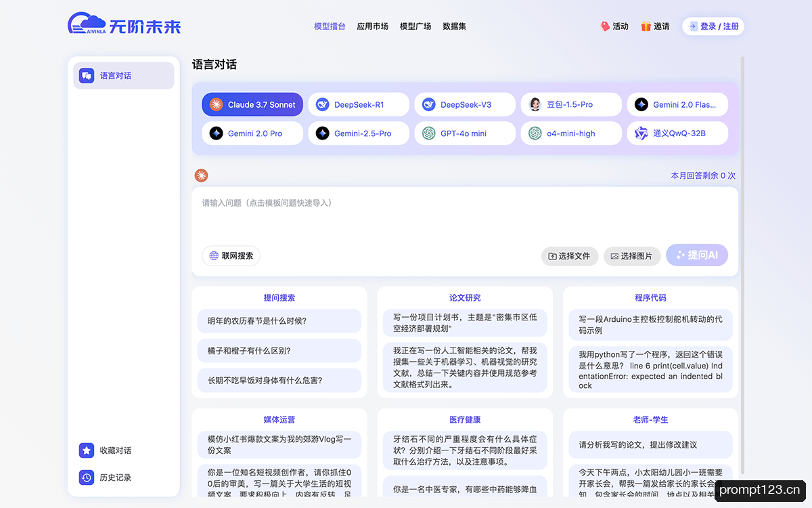The image size is (812, 508).
Task: Go to the 数据集 tab
Action: click(454, 26)
